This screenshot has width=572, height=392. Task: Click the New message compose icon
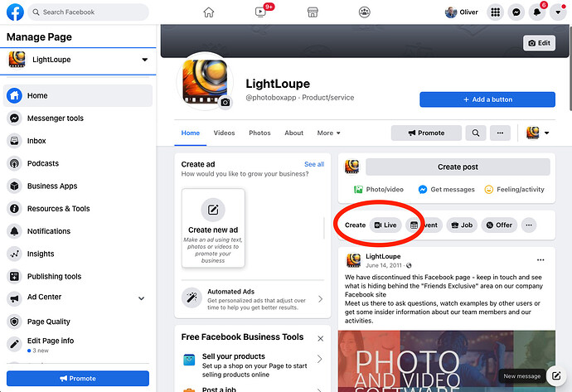pos(556,375)
